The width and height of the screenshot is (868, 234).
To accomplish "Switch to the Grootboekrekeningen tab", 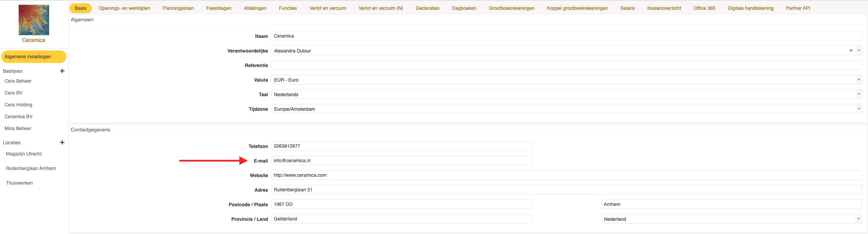I will (x=512, y=8).
